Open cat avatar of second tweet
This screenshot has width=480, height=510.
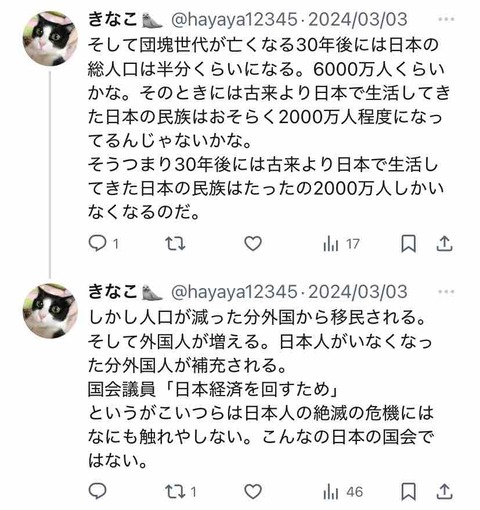(50, 311)
